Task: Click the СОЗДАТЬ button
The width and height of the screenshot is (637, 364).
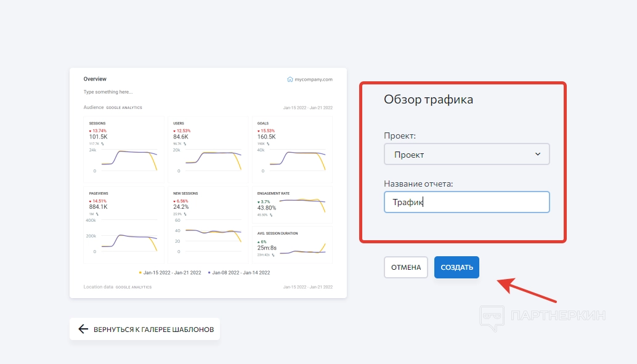Action: coord(456,267)
